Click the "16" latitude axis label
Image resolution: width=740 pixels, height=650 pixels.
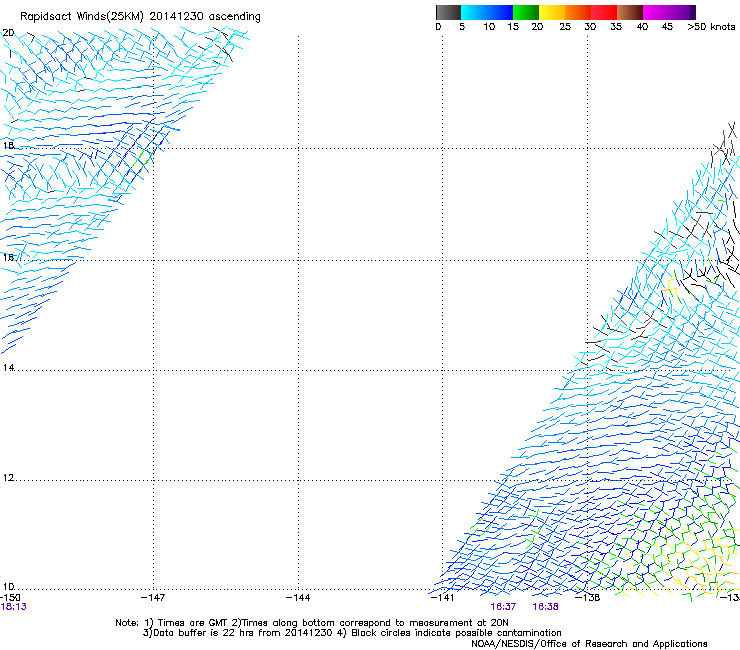pyautogui.click(x=8, y=257)
